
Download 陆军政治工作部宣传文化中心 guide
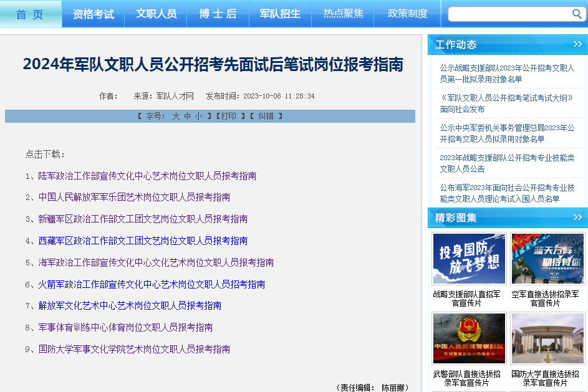pyautogui.click(x=147, y=176)
